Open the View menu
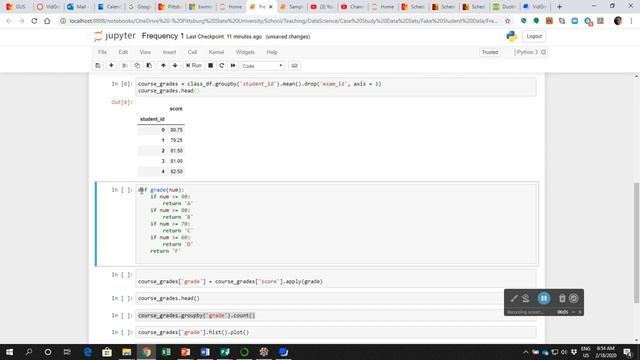This screenshot has width=640, height=360. (x=145, y=52)
